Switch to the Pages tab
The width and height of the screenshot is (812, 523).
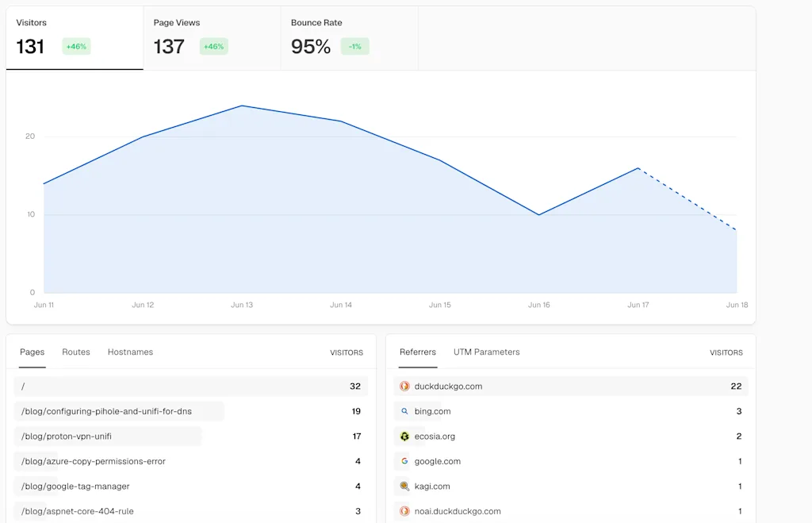[x=32, y=352]
